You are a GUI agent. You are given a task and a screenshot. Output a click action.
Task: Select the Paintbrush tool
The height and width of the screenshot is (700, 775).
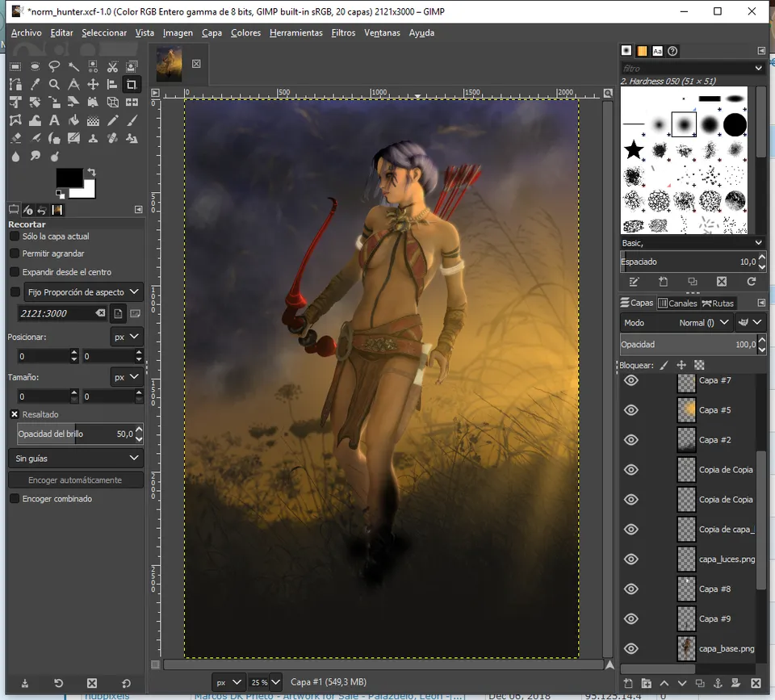click(x=132, y=120)
